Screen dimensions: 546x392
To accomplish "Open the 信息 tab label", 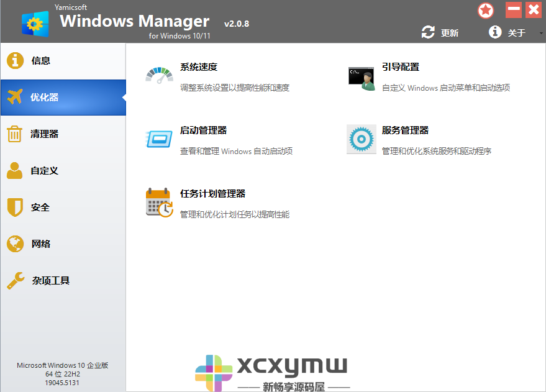I will [41, 61].
